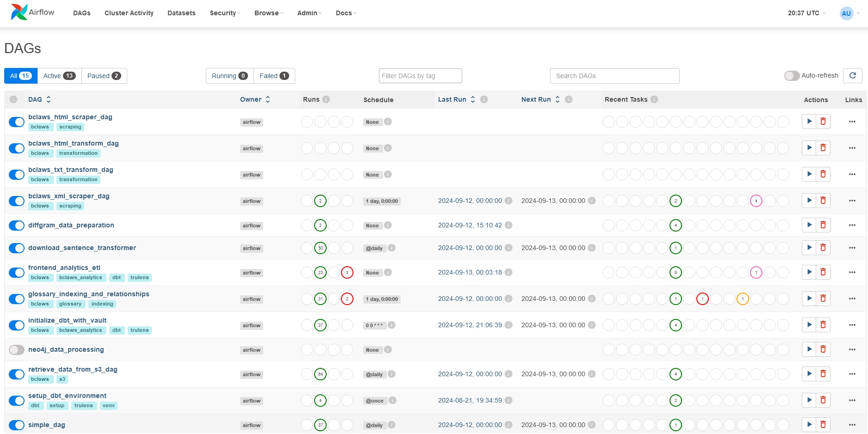Delete the initialize_dbt_with_vault DAG

click(x=823, y=325)
